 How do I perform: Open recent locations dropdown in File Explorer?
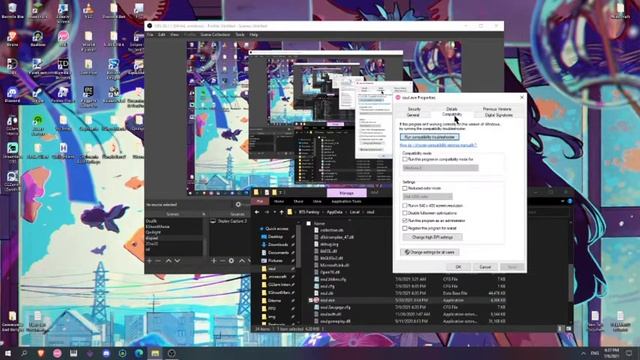tap(275, 212)
